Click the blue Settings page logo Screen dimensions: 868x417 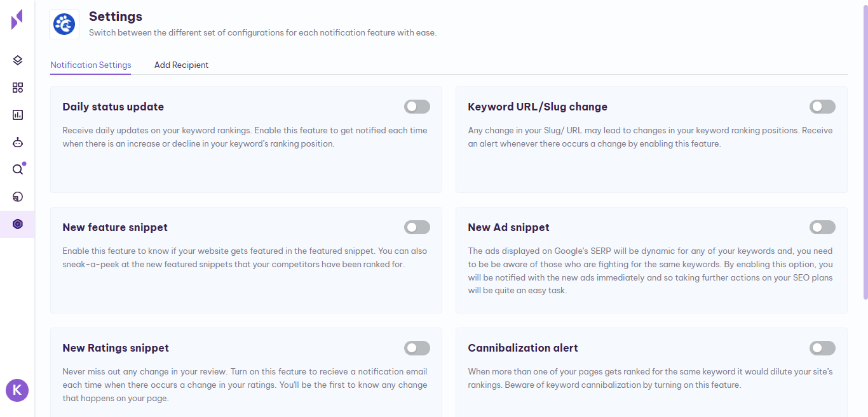click(x=64, y=24)
